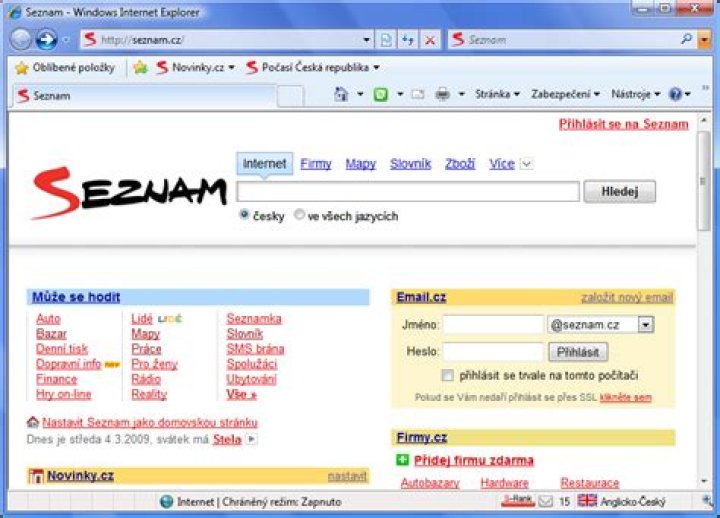Click the Přidej firmu zdarma link
Screen dimensions: 720x518
coord(474,460)
